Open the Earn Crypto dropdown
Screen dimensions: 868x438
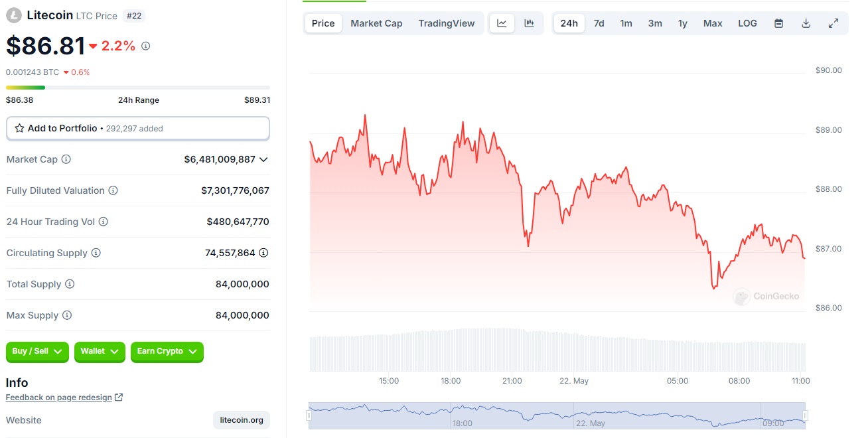(167, 352)
